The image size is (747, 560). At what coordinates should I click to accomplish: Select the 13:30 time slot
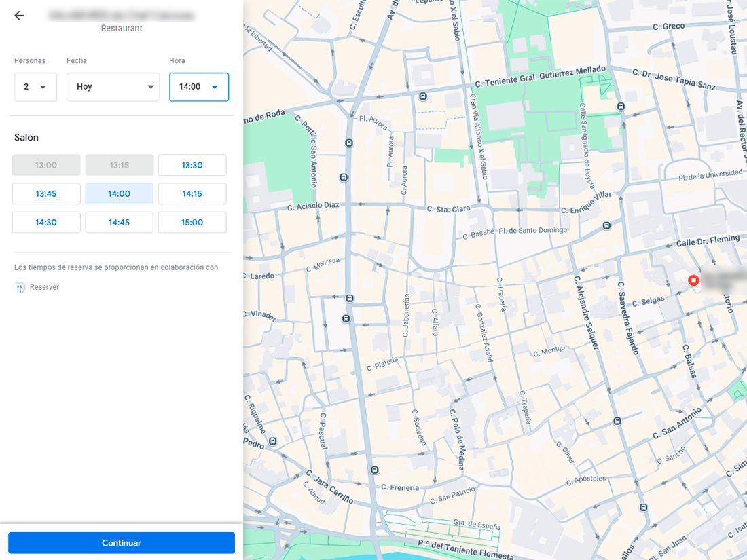[x=192, y=165]
